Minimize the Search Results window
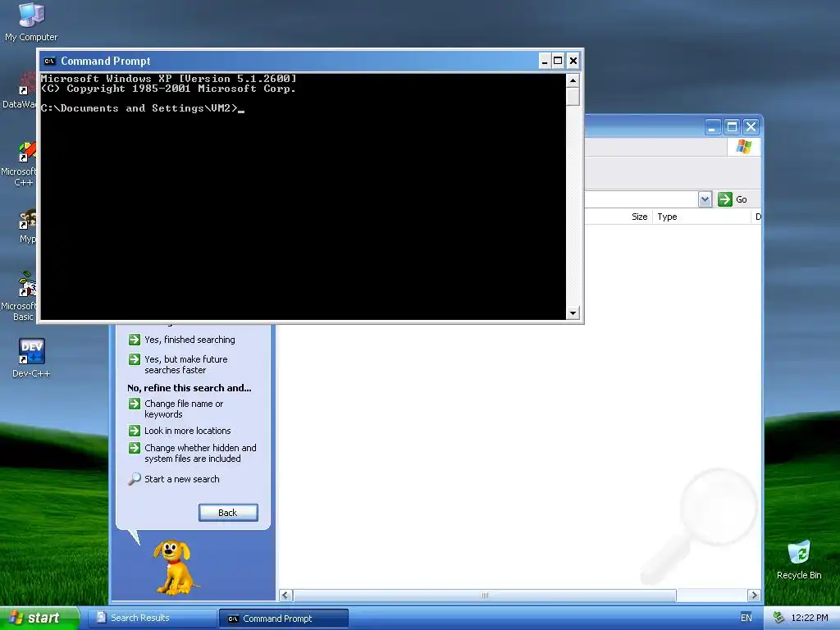840x630 pixels. (713, 127)
